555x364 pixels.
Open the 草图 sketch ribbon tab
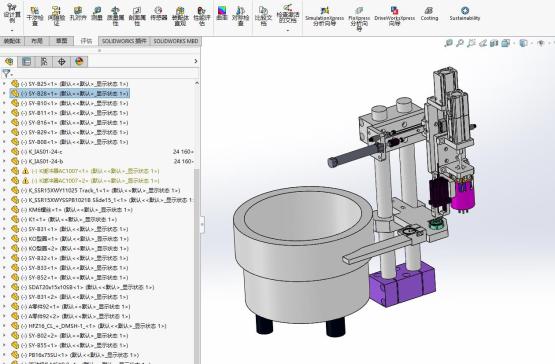pyautogui.click(x=62, y=41)
